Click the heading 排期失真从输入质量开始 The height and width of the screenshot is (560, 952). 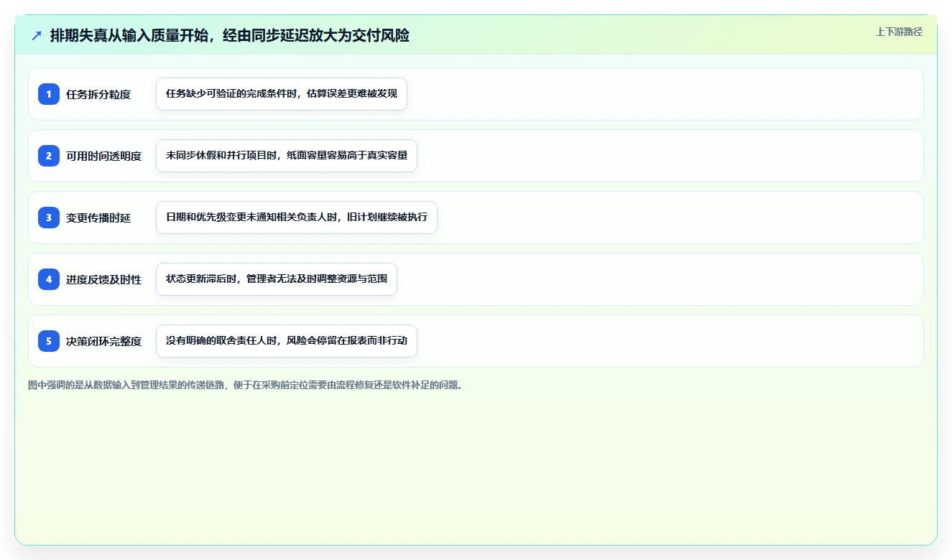point(230,35)
